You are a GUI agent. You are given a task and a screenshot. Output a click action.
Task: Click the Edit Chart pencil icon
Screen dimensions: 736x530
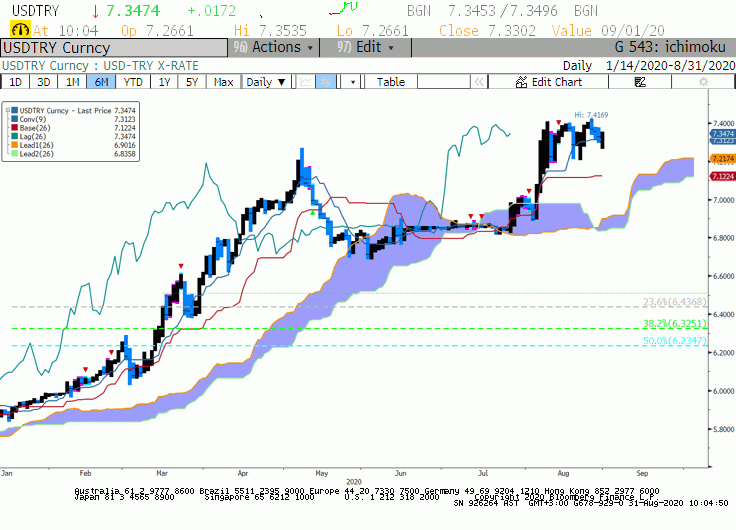click(521, 82)
